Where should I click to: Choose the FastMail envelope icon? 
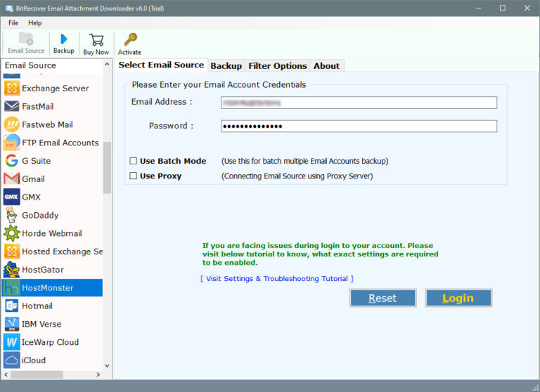12,106
